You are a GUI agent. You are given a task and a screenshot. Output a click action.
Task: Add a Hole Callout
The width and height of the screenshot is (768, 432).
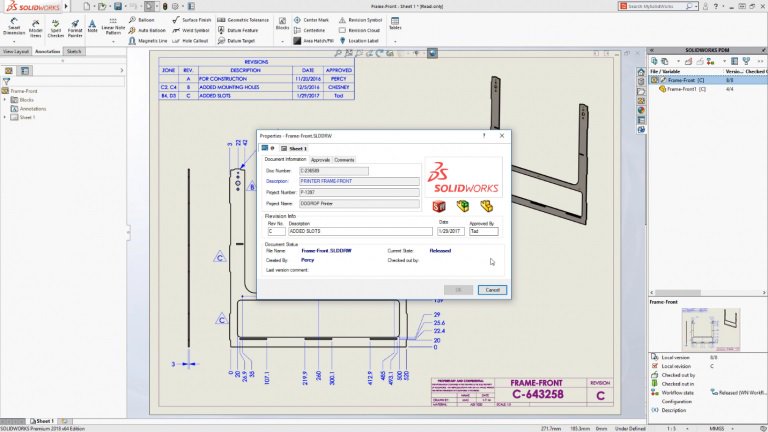[191, 41]
